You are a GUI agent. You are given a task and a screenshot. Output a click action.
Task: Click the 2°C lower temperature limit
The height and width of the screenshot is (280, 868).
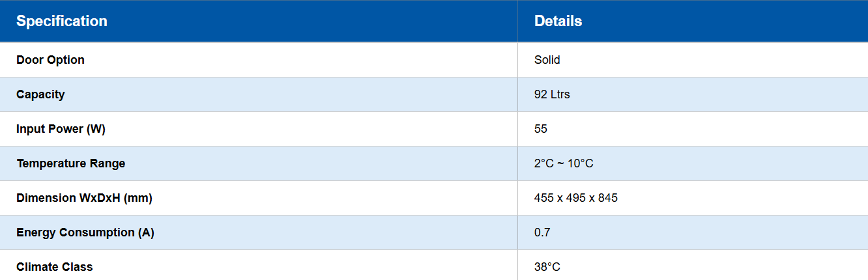[543, 163]
